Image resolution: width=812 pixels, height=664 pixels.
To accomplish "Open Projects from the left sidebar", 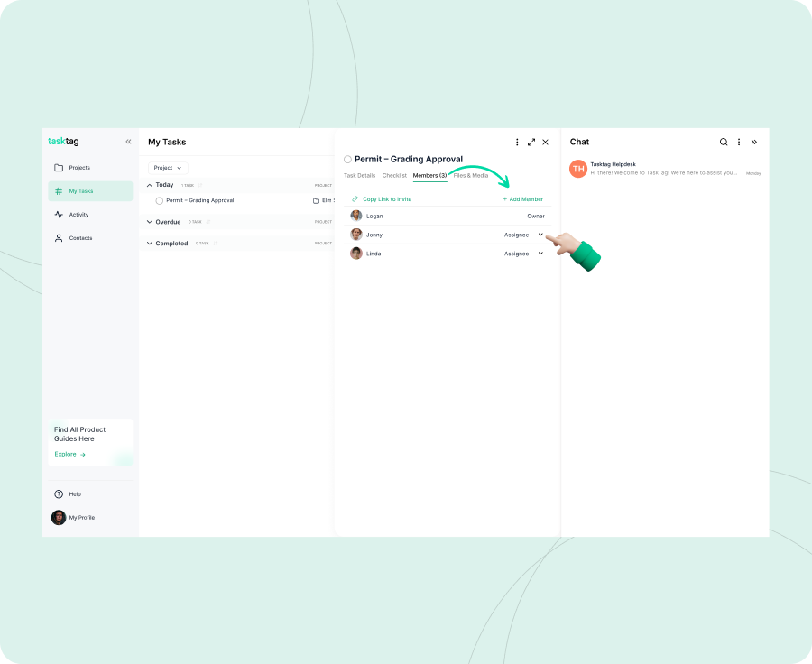I will click(x=80, y=167).
